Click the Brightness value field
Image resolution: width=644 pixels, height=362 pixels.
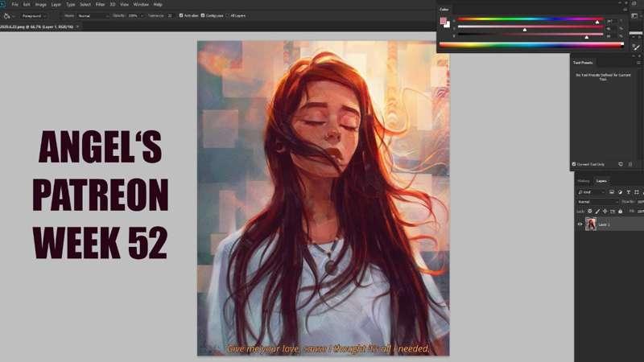click(610, 36)
